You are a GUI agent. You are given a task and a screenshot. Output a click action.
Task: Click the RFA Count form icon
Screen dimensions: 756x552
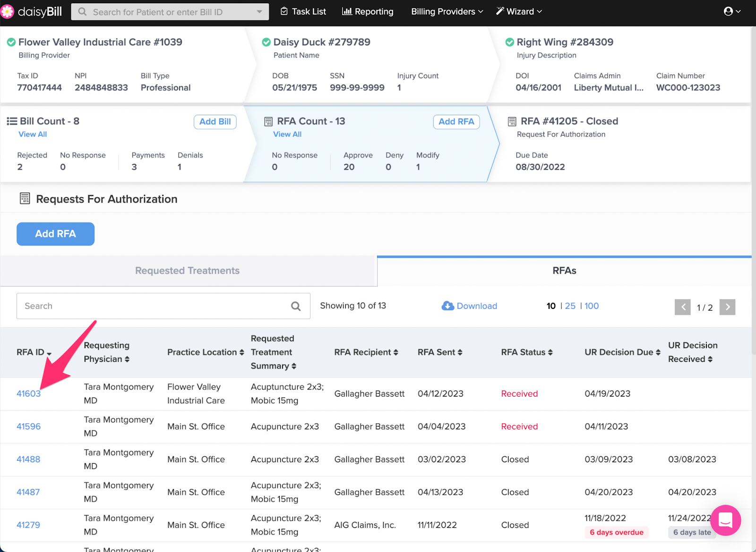click(268, 121)
